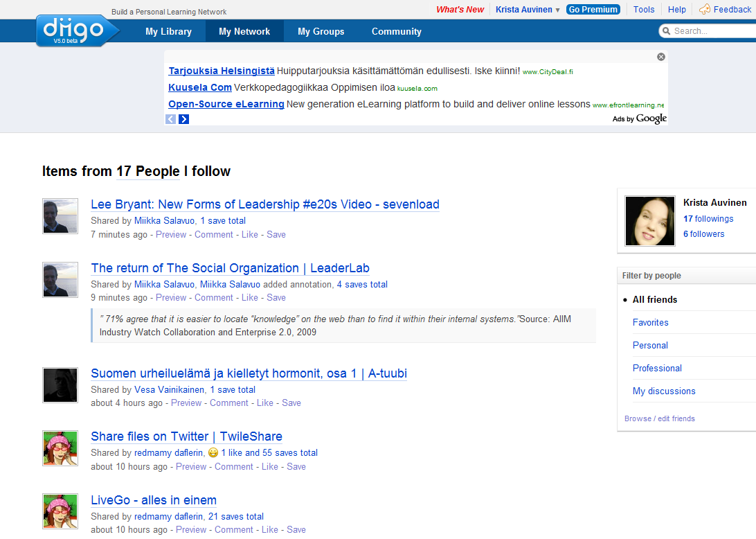Open the My Groups tab
The width and height of the screenshot is (756, 539).
click(x=321, y=31)
